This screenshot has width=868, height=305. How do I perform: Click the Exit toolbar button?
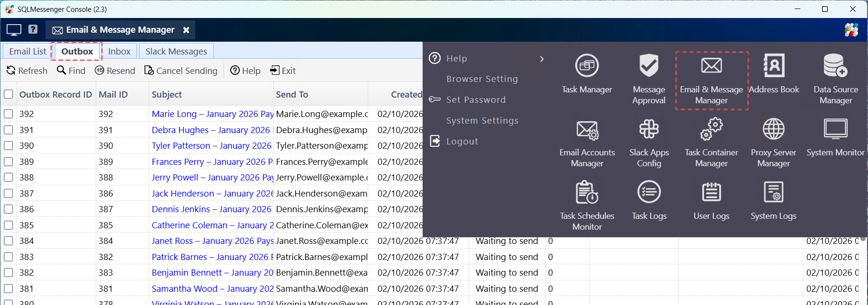click(283, 71)
